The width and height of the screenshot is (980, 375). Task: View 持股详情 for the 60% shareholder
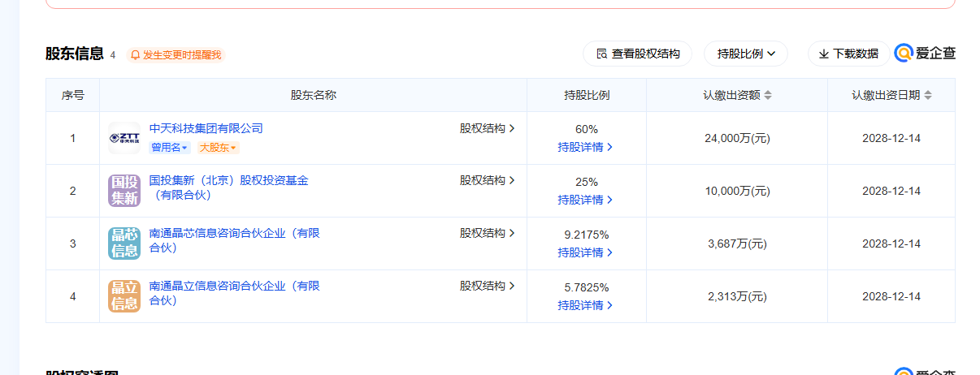tap(585, 147)
